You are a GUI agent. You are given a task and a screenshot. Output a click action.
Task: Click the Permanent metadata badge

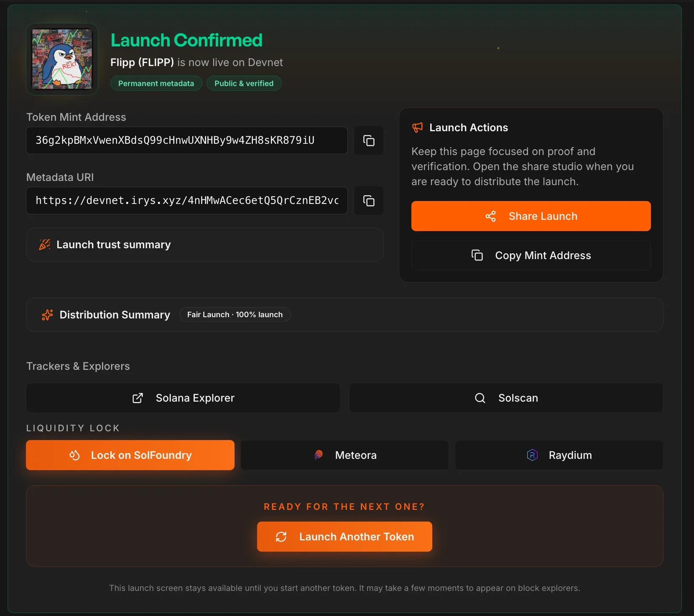click(156, 83)
